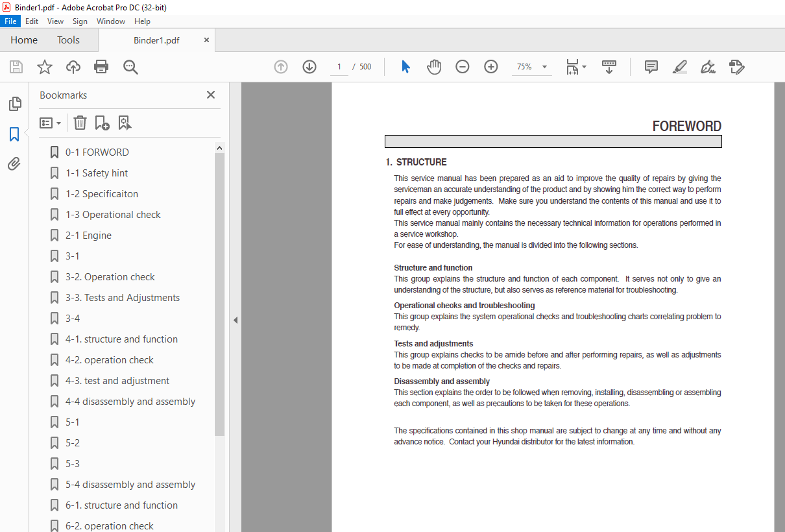Screen dimensions: 785x532
Task: Open bookmark 4-3. test and adjustment
Action: [x=117, y=381]
